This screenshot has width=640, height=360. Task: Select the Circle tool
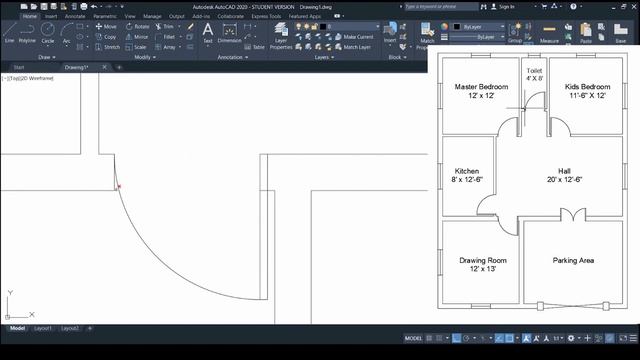[48, 33]
